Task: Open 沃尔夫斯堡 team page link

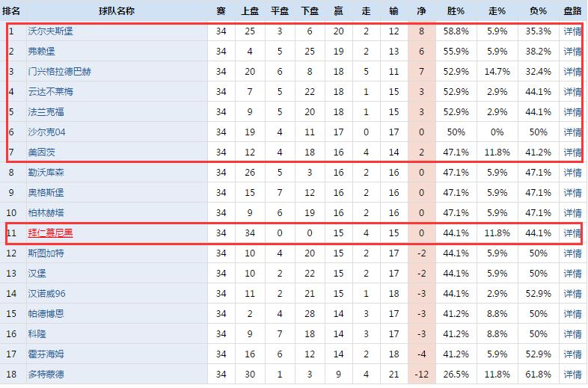Action: (50, 32)
